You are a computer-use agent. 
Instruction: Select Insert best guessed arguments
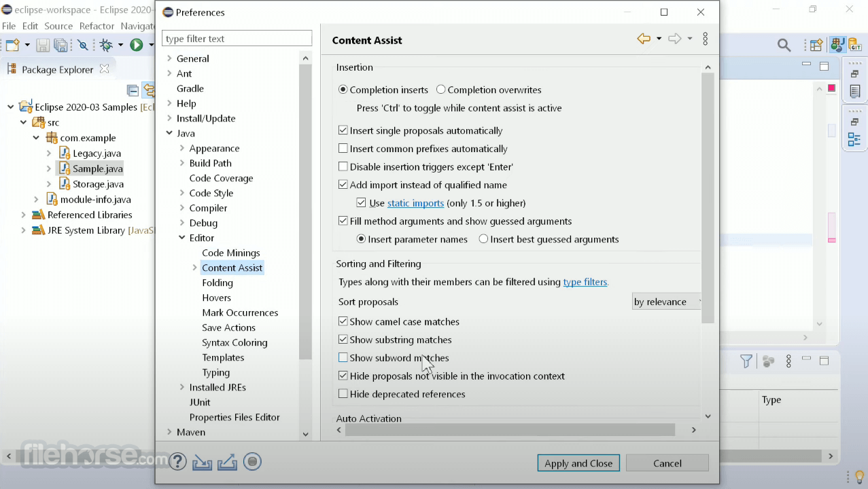(x=483, y=239)
